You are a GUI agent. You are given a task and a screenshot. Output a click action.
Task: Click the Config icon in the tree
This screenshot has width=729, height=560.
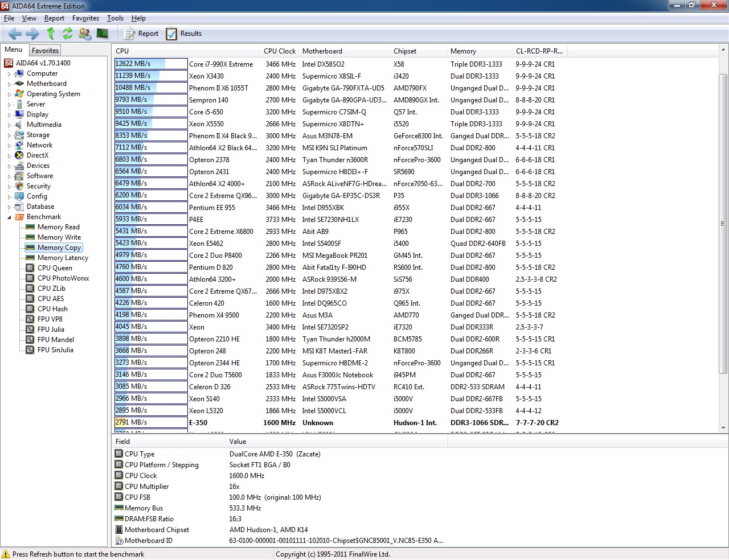(19, 196)
